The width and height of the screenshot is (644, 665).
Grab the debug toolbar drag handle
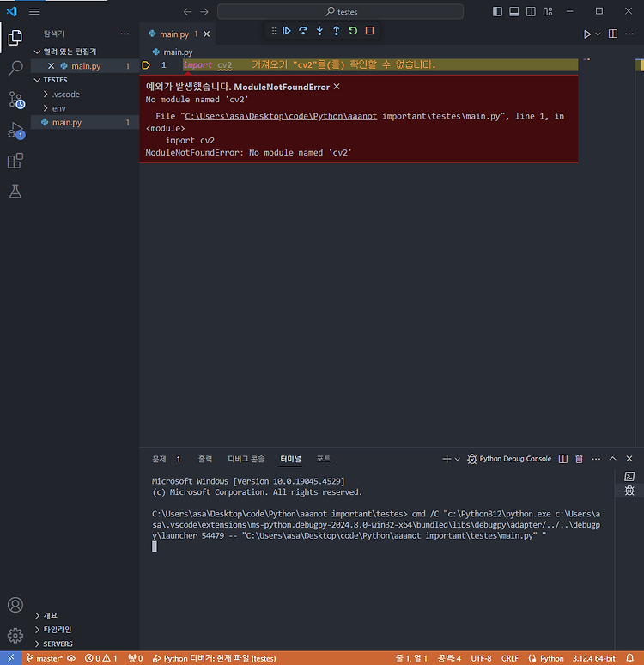274,31
